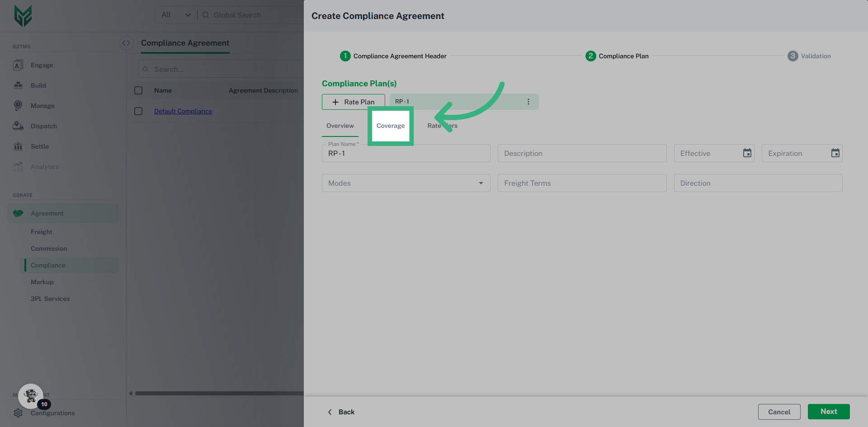
Task: Open Configurations gear icon
Action: 18,413
